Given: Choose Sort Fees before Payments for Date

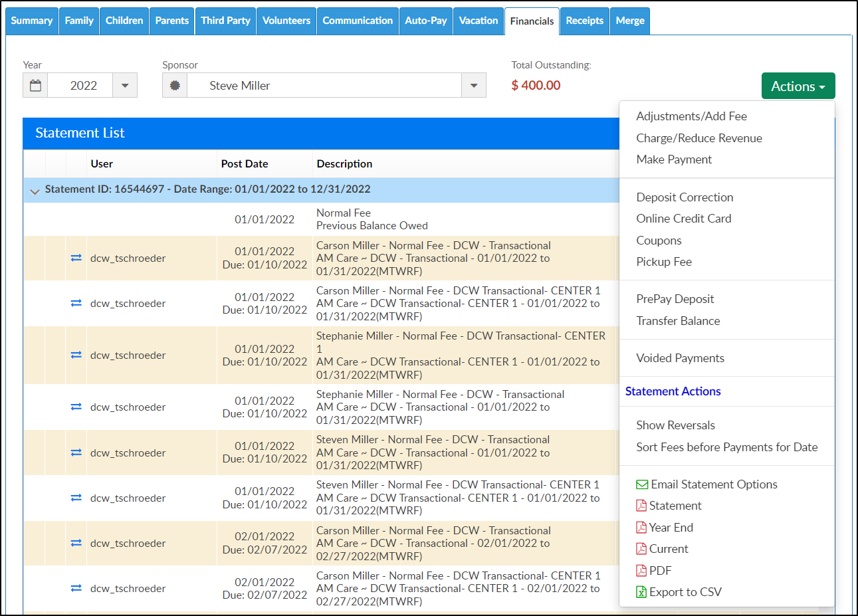Looking at the screenshot, I should pos(727,447).
